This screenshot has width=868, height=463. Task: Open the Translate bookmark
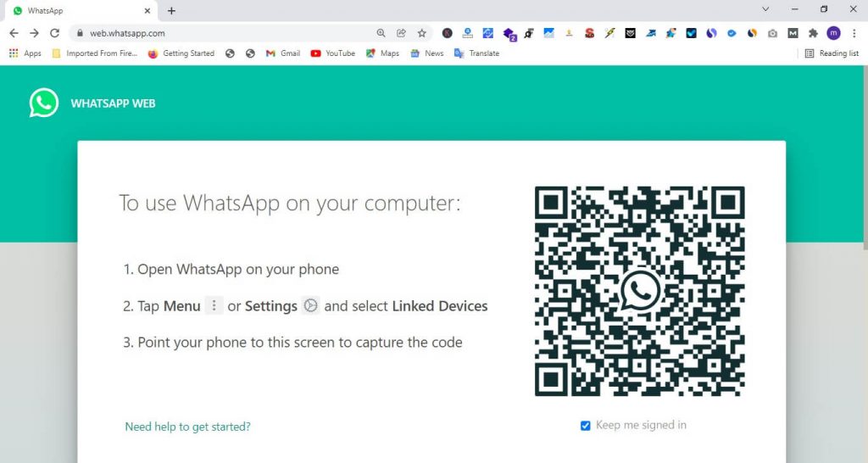(x=476, y=53)
